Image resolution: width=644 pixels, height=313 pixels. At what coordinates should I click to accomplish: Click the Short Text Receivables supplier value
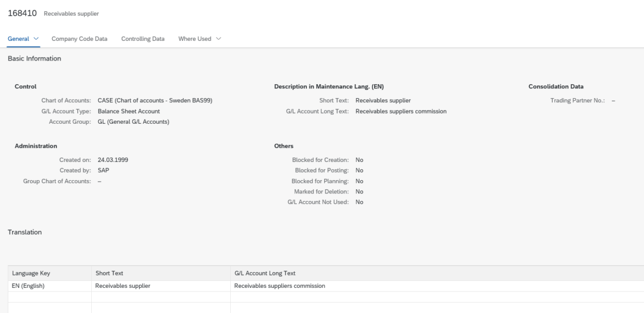[x=383, y=100]
